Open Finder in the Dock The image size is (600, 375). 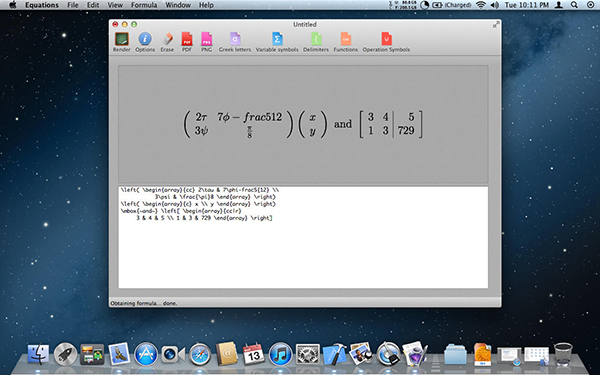[x=38, y=354]
